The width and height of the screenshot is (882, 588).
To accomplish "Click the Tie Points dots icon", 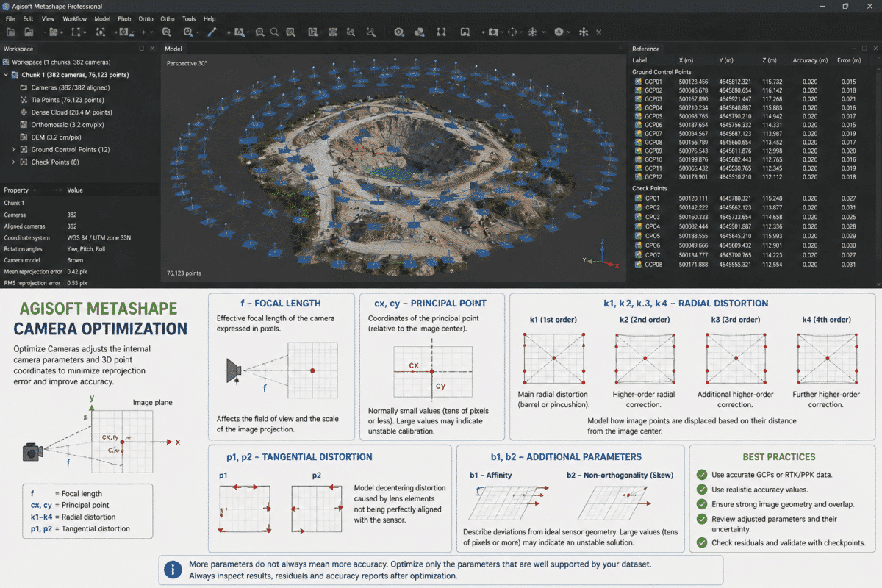I will click(24, 99).
